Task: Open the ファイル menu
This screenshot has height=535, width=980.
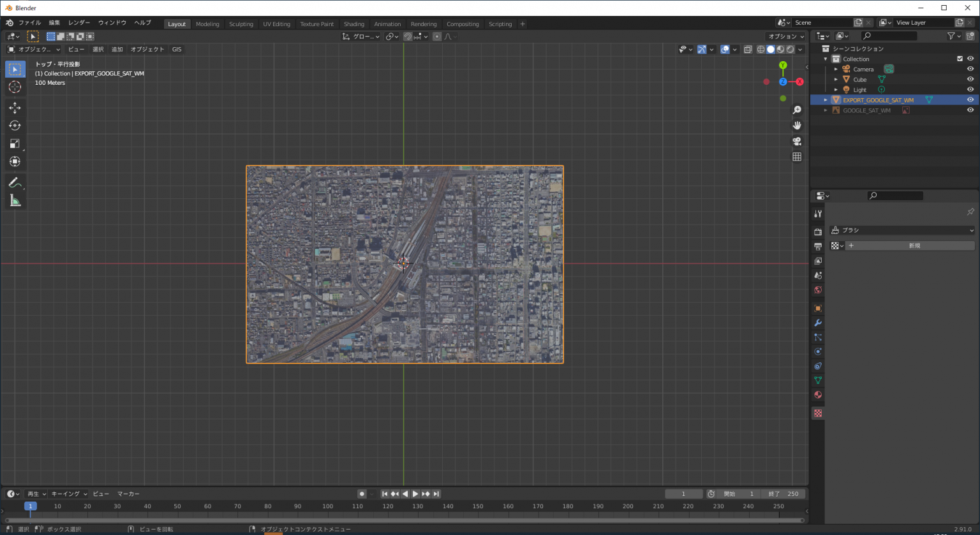Action: [x=29, y=22]
